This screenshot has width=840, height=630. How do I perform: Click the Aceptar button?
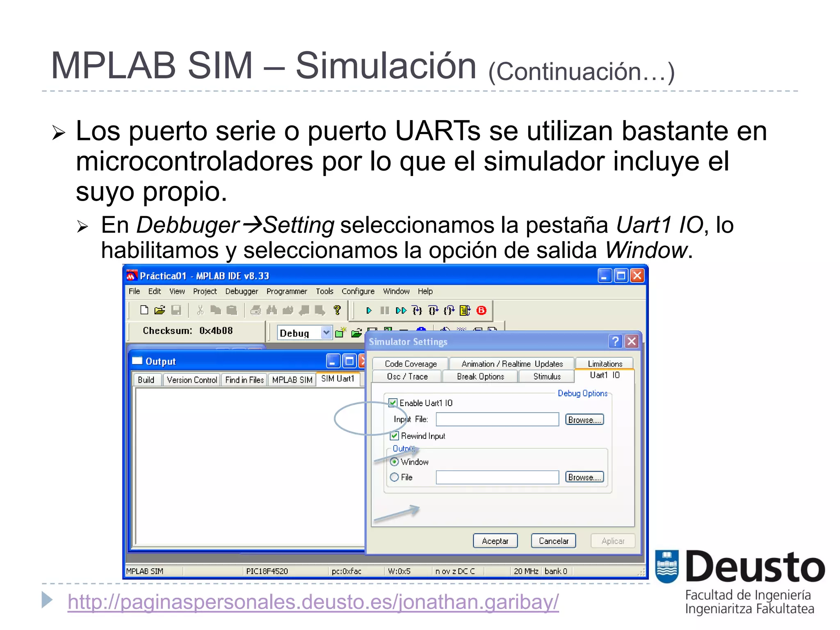(x=495, y=541)
